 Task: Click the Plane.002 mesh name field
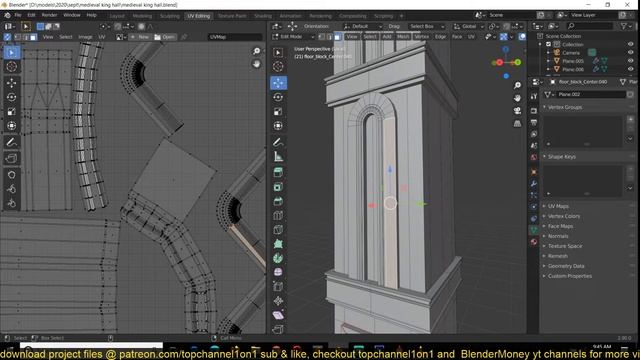coord(591,94)
